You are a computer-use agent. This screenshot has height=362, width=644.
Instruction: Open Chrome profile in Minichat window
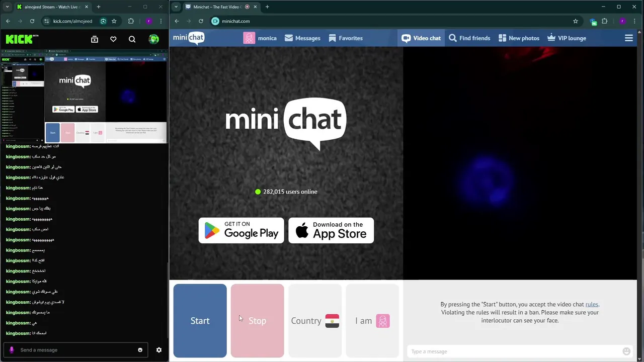622,21
